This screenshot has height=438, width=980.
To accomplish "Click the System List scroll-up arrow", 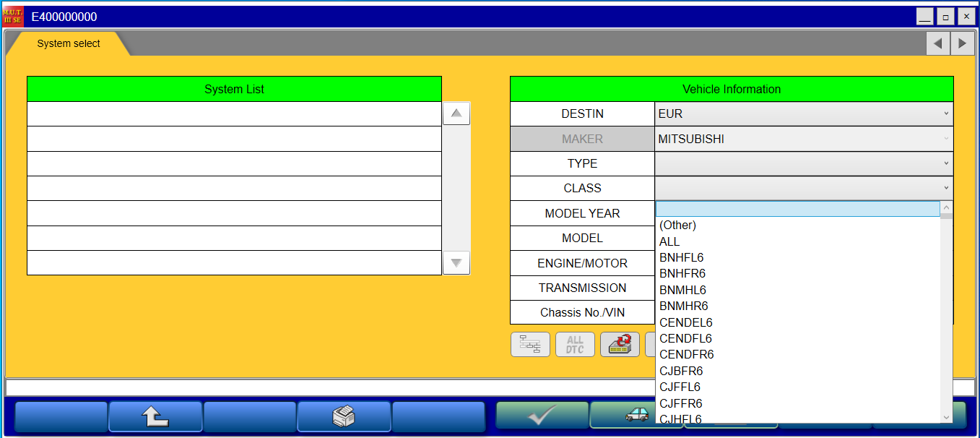I will [456, 113].
